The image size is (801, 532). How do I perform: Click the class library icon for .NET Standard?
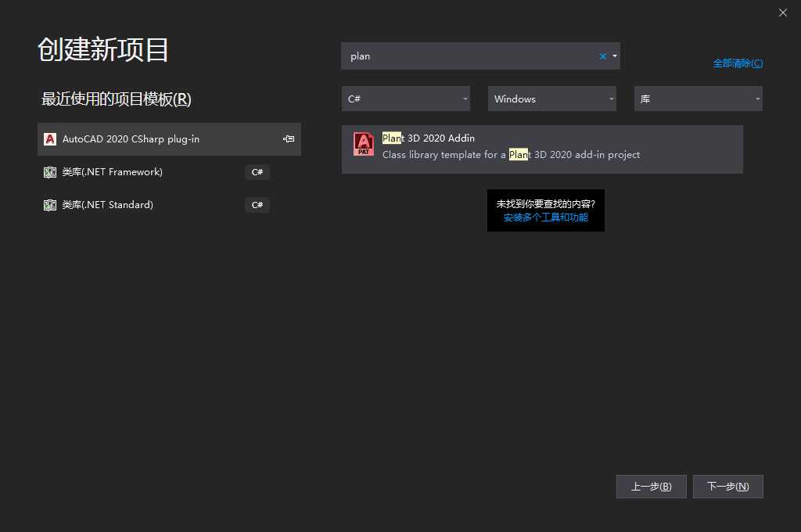tap(50, 205)
